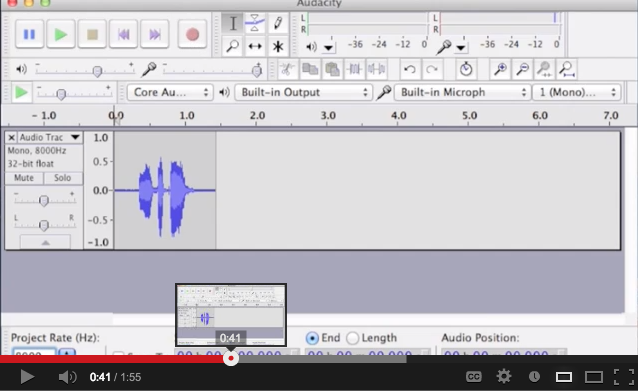Adjust the track pan L/R slider
The width and height of the screenshot is (638, 391).
44,225
